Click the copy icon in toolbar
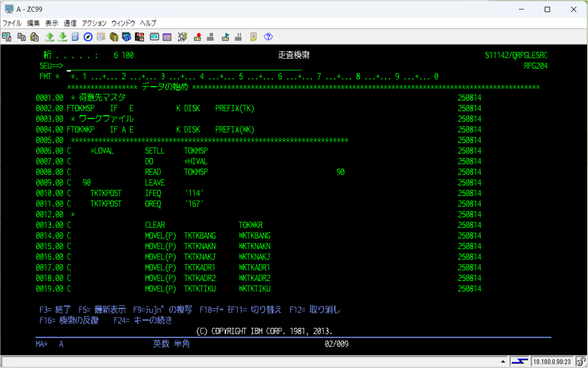 pos(21,37)
